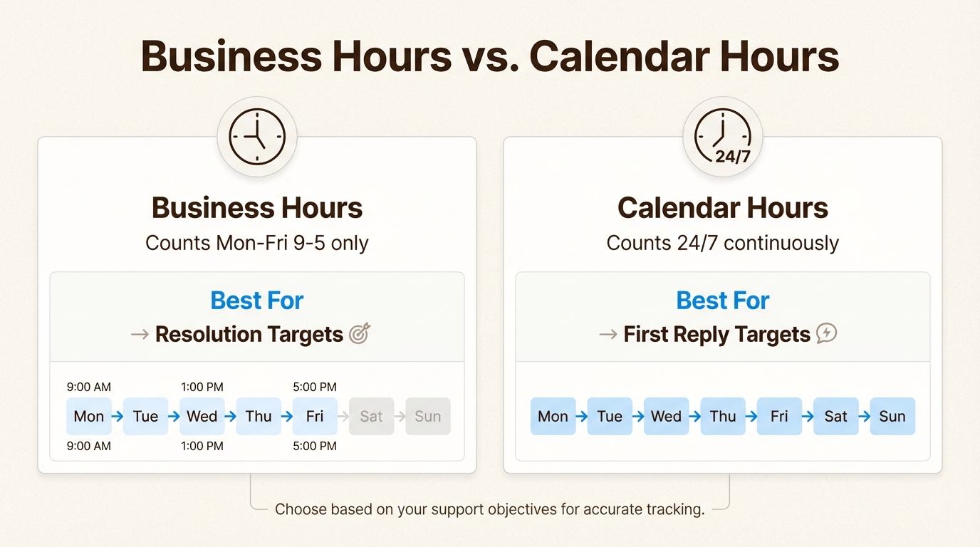Select the blue Sun chip in Calendar Hours
This screenshot has width=980, height=547.
pos(892,417)
